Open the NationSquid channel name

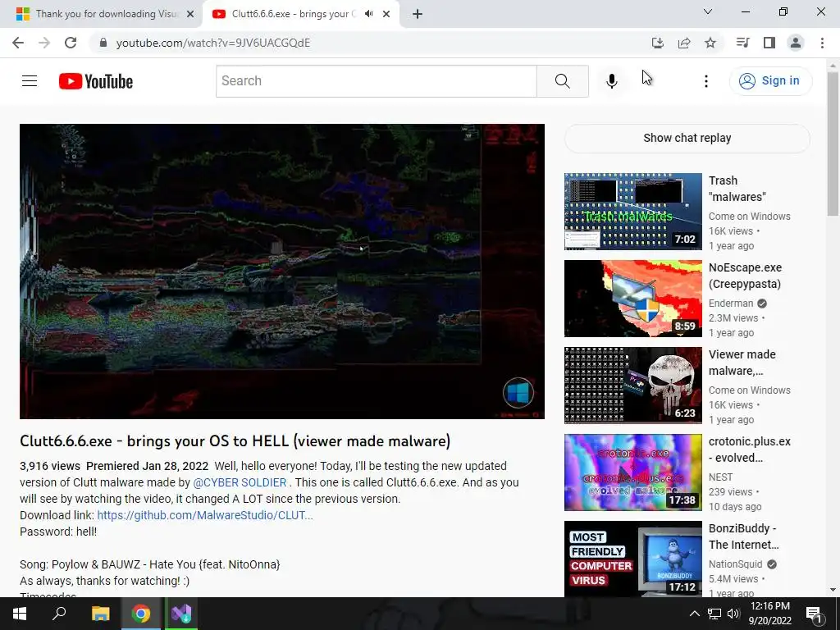click(x=735, y=564)
